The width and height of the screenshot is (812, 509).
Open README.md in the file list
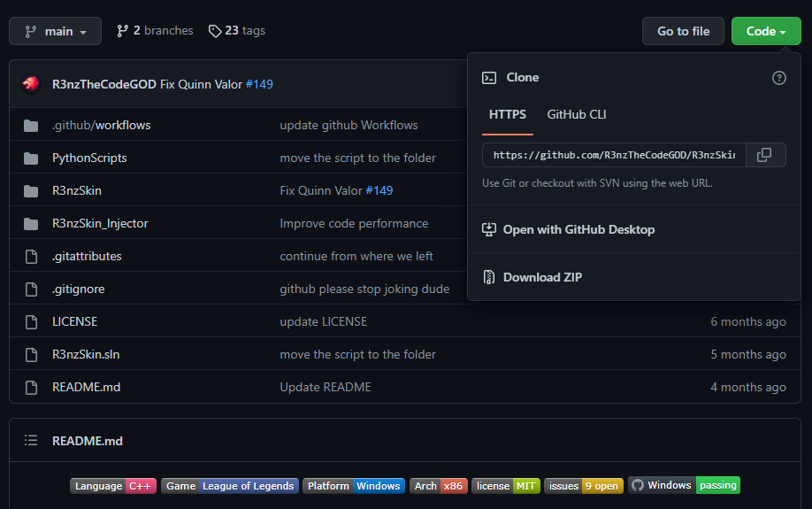86,387
